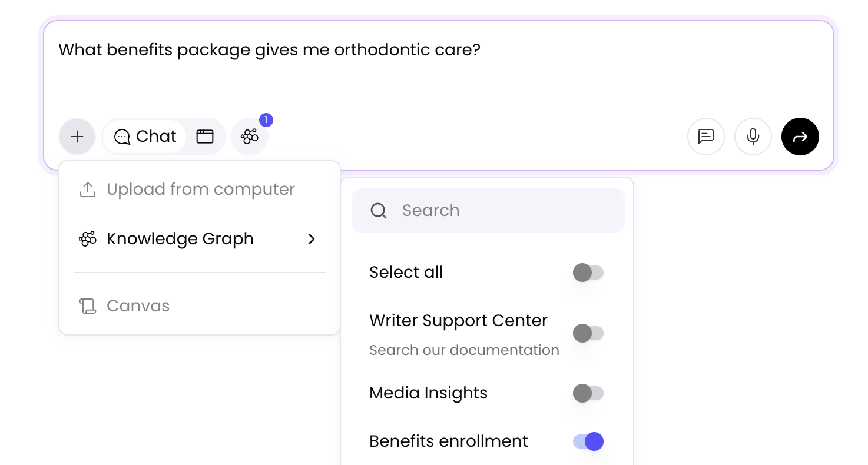The width and height of the screenshot is (868, 465).
Task: Send the message with arrow button
Action: tap(800, 137)
